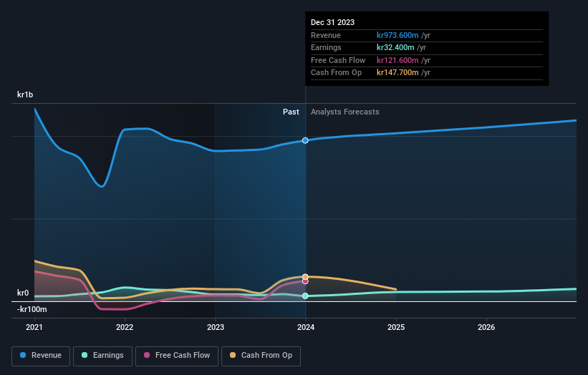Screen dimensions: 588x375
Task: Click the Past label
Action: tap(291, 112)
